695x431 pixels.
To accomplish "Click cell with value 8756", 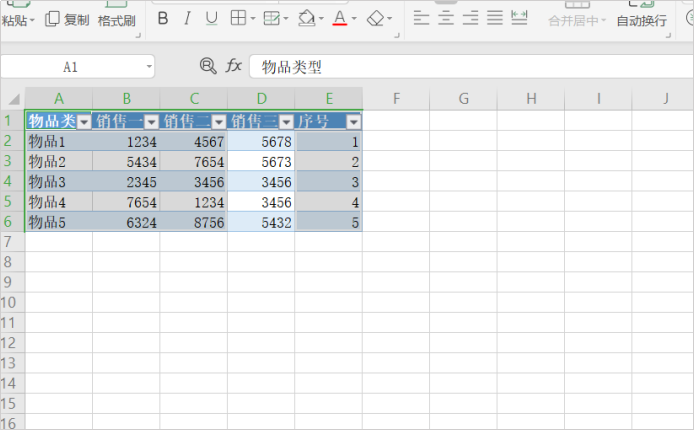I will point(194,222).
